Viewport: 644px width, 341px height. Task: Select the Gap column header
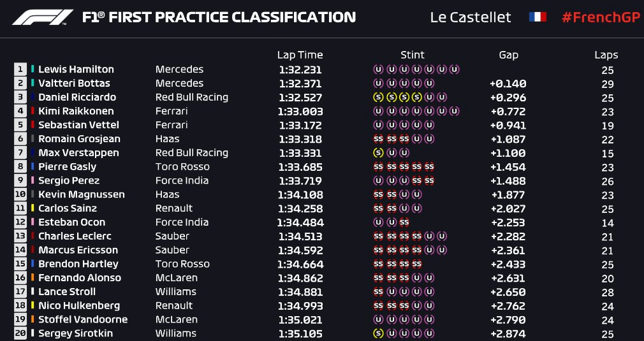(x=508, y=55)
